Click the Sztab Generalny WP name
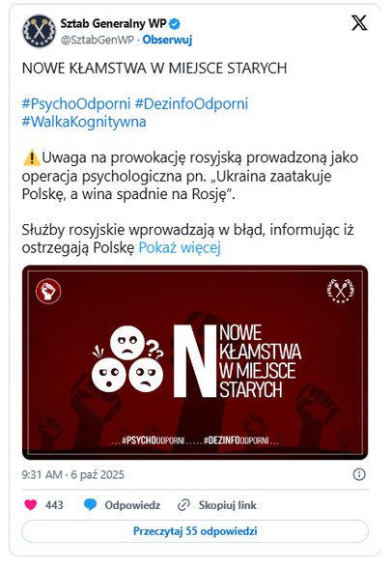392x567 pixels. [113, 24]
